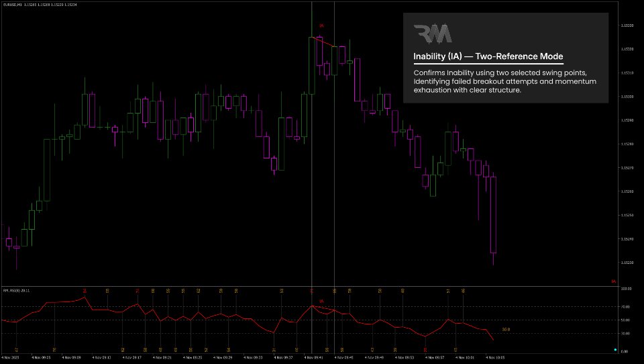Screen dimensions: 644x364
Task: Click the 1.15330 price scale label
Action: [x=627, y=26]
